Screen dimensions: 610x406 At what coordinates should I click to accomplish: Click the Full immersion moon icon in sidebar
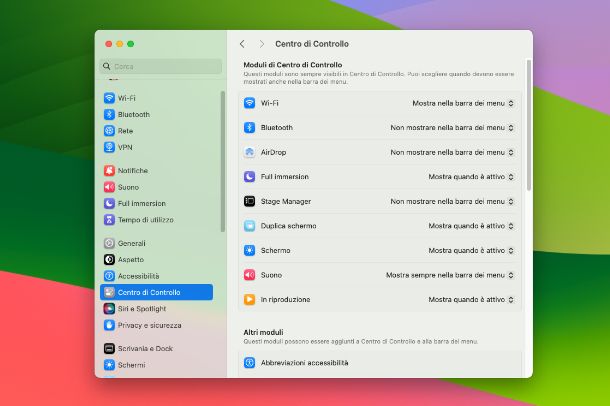click(x=109, y=203)
